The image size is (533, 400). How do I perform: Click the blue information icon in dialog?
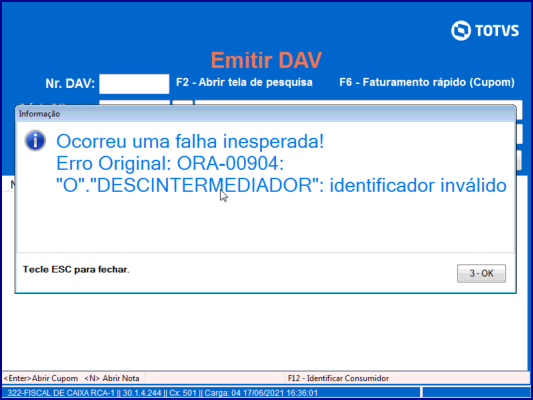tap(35, 140)
